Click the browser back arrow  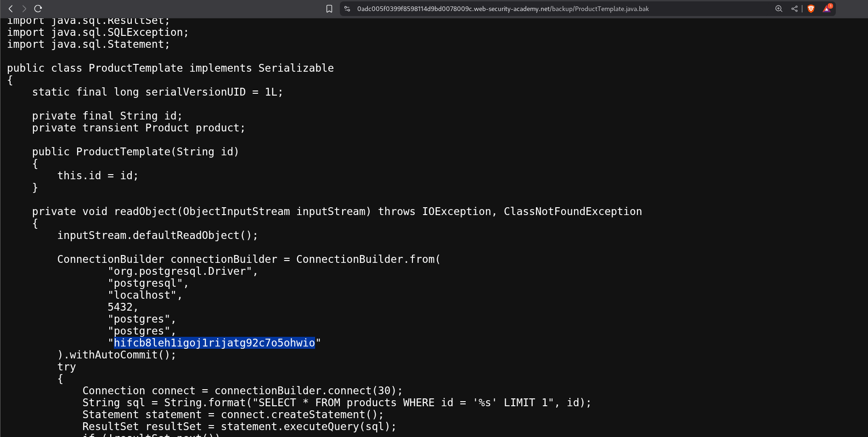[11, 9]
